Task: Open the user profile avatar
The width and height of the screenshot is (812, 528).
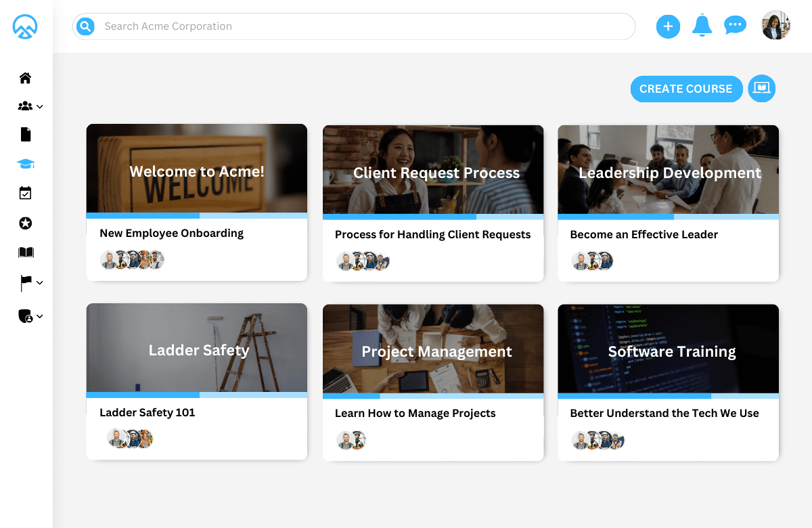Action: 775,26
